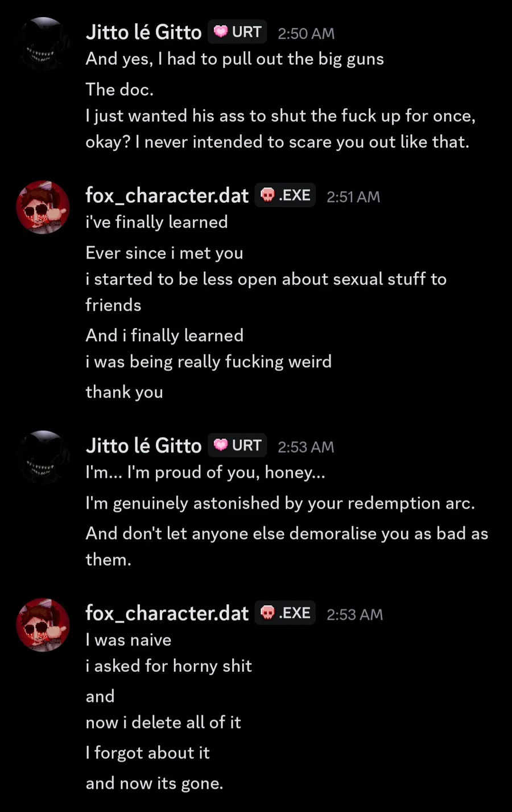This screenshot has width=512, height=812.
Task: Select the "thank you" message
Action: 124,392
